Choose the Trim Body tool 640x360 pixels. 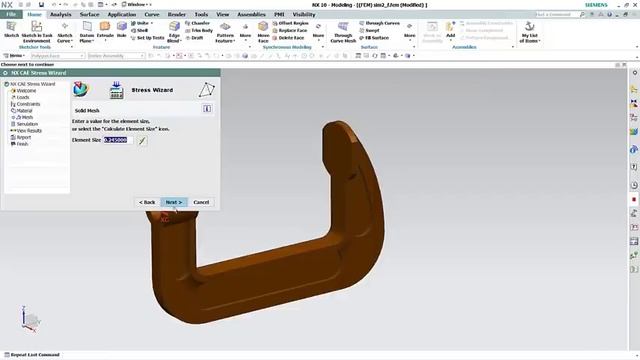199,31
